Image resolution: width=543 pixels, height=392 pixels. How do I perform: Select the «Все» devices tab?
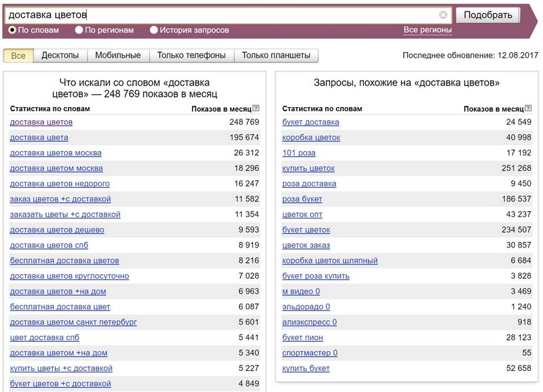(x=18, y=56)
